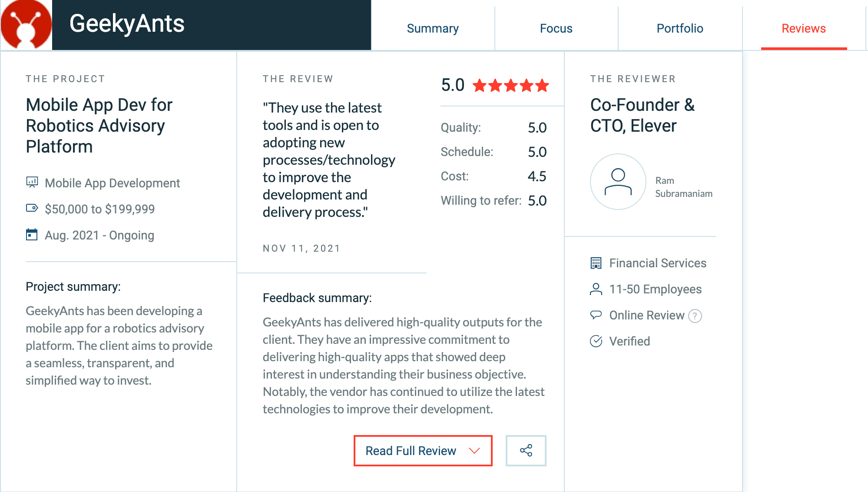868x492 pixels.
Task: Click the GeekyAnts red ant logo
Action: coord(26,25)
